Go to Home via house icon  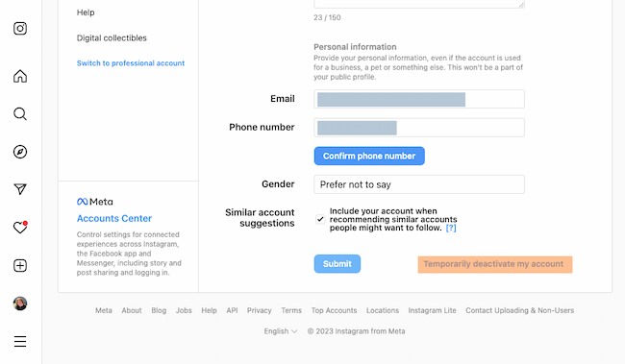[20, 76]
